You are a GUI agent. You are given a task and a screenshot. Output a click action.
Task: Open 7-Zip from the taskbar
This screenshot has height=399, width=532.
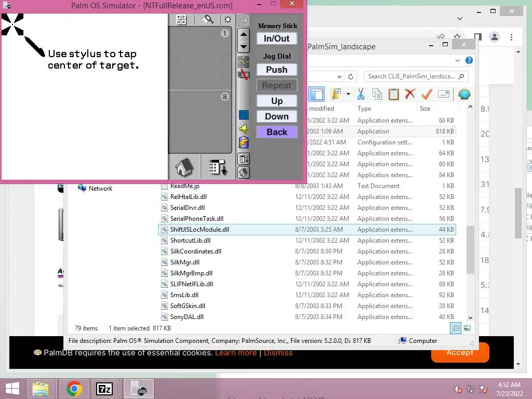click(104, 389)
